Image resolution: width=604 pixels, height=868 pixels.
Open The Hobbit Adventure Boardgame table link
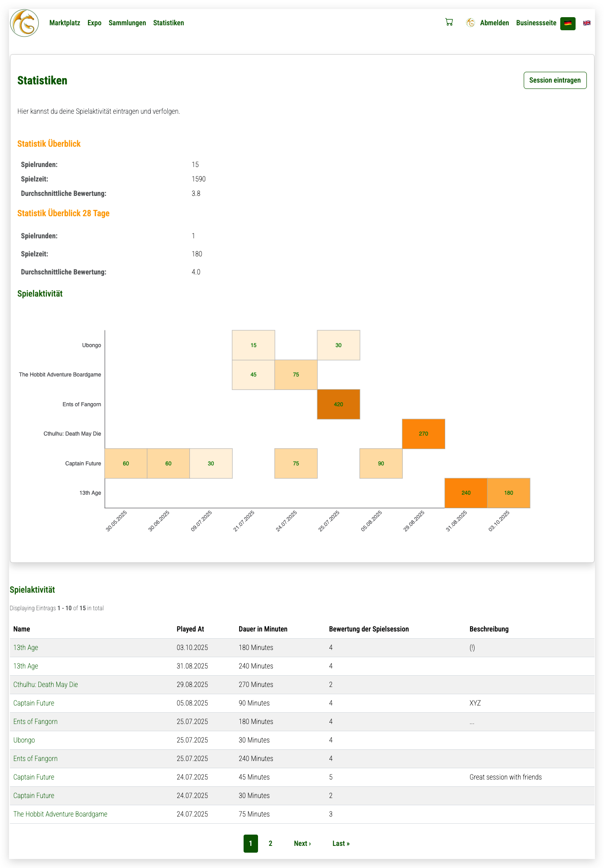pos(60,814)
